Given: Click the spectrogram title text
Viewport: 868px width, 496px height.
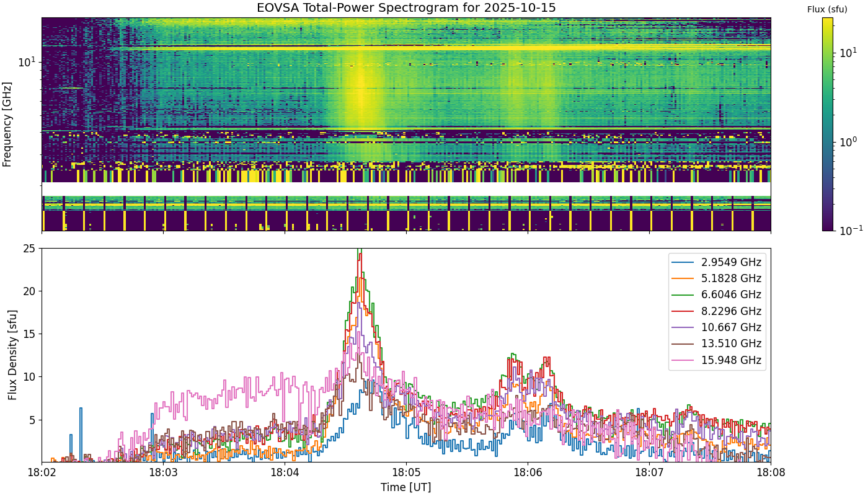Looking at the screenshot, I should (407, 8).
